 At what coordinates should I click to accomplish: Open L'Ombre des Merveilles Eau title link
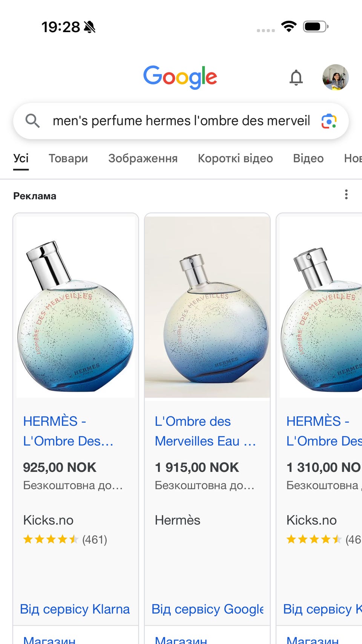205,431
